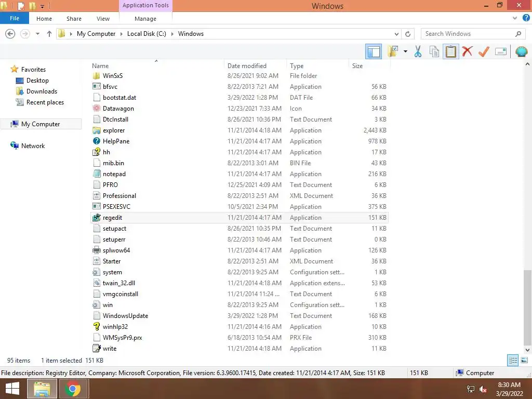Select the winhlp32 application icon
Screen dimensions: 532x399
(x=97, y=326)
